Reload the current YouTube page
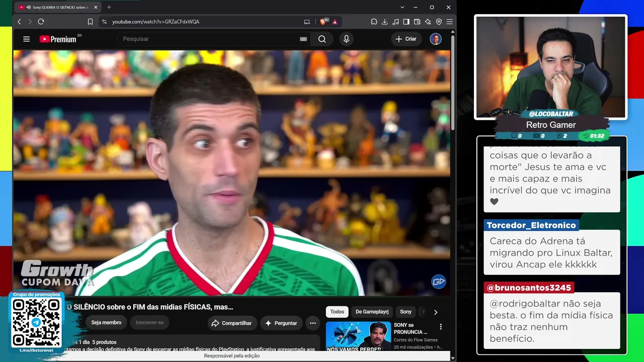The width and height of the screenshot is (644, 362). [41, 22]
